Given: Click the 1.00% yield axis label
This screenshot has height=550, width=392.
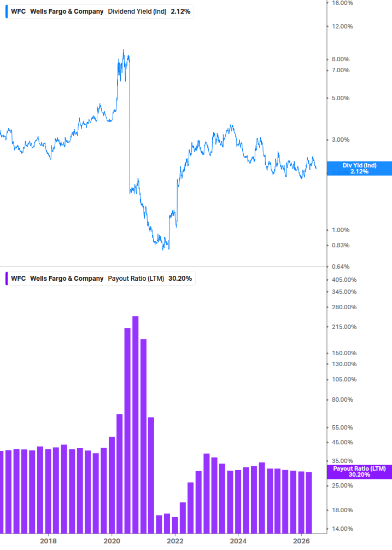Looking at the screenshot, I should (x=341, y=230).
